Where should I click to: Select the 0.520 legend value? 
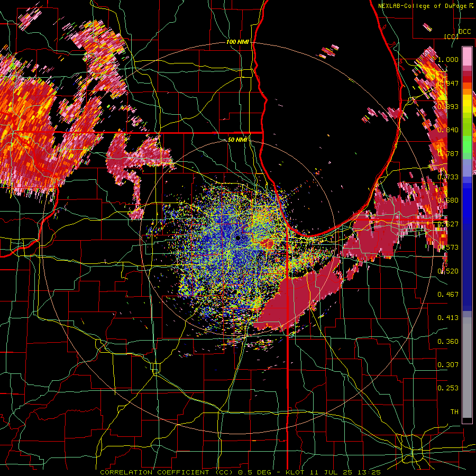[x=448, y=271]
